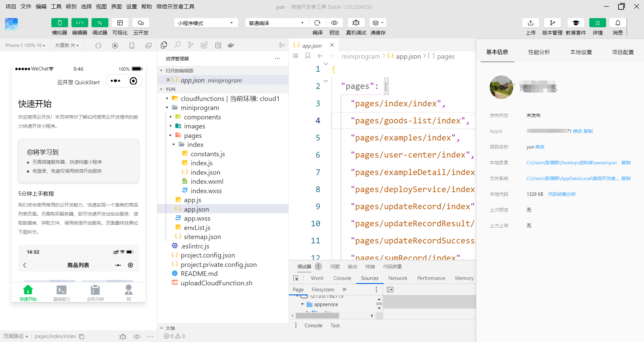
Task: Toggle the 编辑器 editor panel
Action: pyautogui.click(x=80, y=23)
